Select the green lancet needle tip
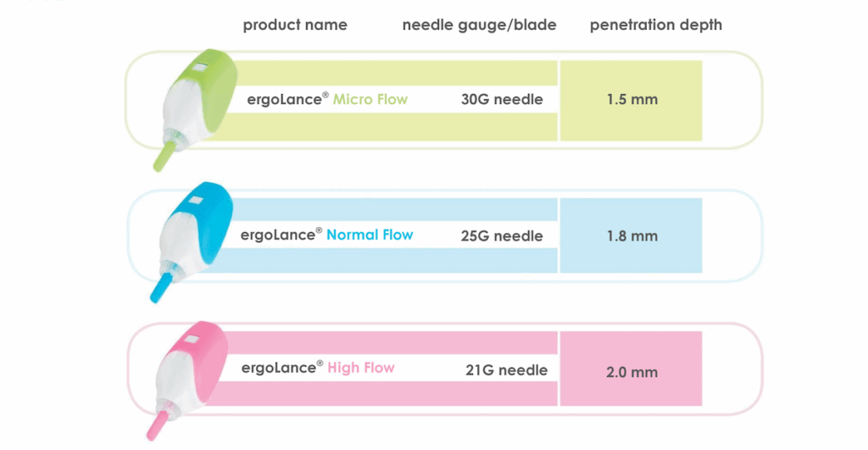Image resolution: width=868 pixels, height=450 pixels. point(160,158)
